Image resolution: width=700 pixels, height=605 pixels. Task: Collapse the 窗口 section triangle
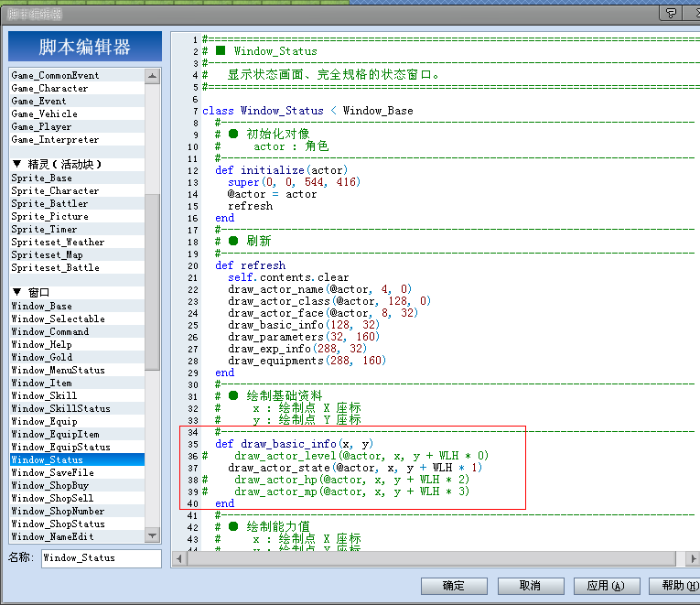pos(17,292)
